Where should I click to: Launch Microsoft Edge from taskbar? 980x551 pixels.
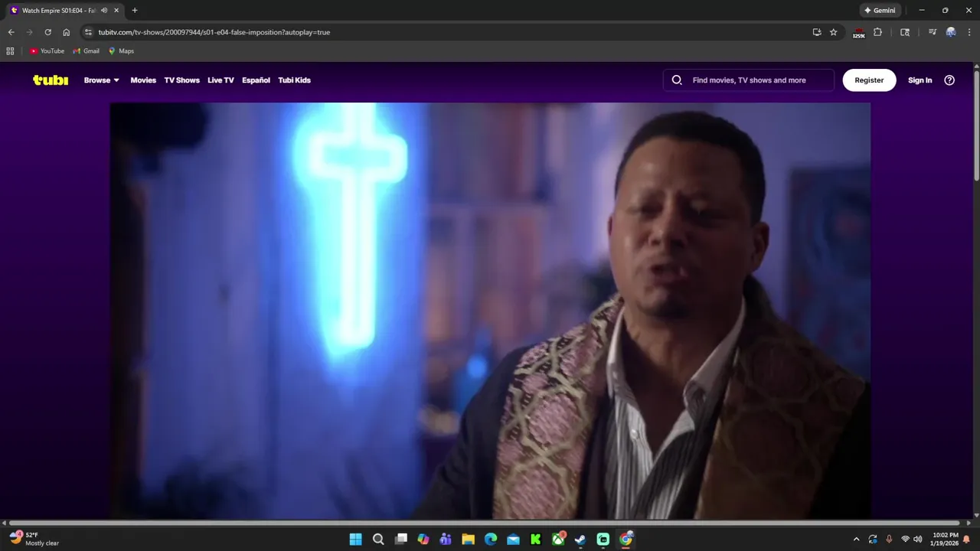pyautogui.click(x=491, y=540)
